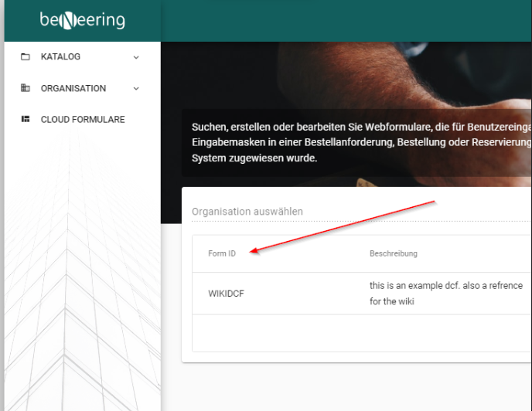
Task: Click the Cloud Formulare grid icon
Action: pyautogui.click(x=26, y=120)
